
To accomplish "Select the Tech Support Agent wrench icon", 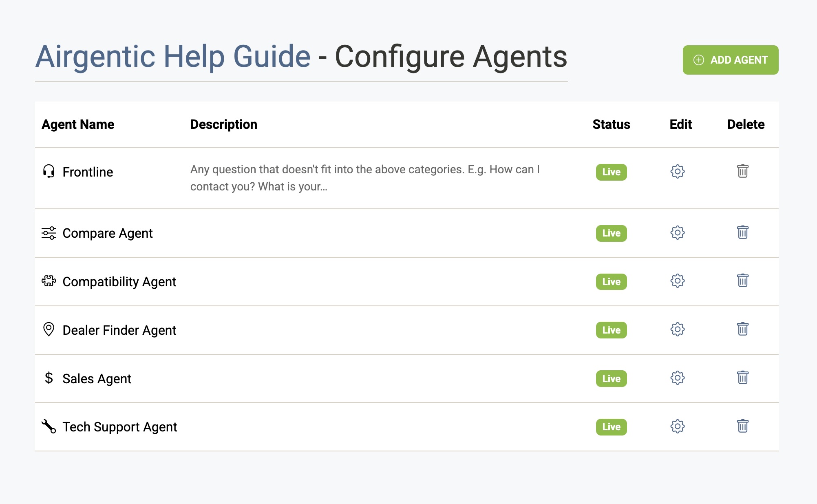I will point(49,427).
